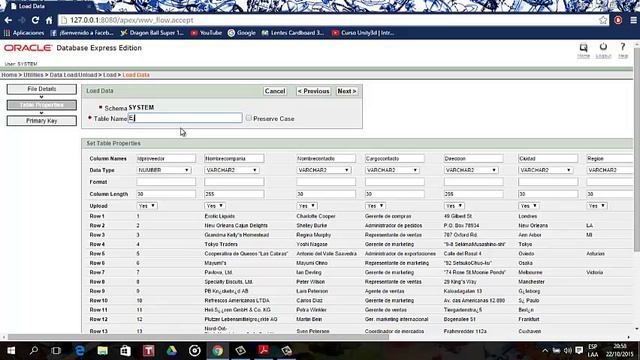Open File Explorer from the taskbar

coord(102,350)
